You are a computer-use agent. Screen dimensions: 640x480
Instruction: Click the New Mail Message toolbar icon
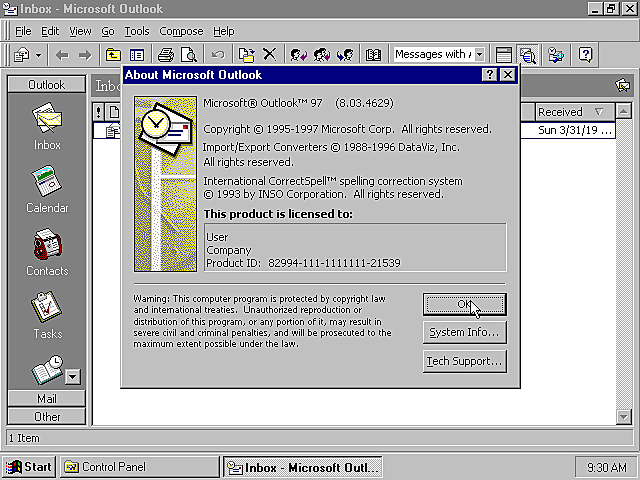pos(21,55)
